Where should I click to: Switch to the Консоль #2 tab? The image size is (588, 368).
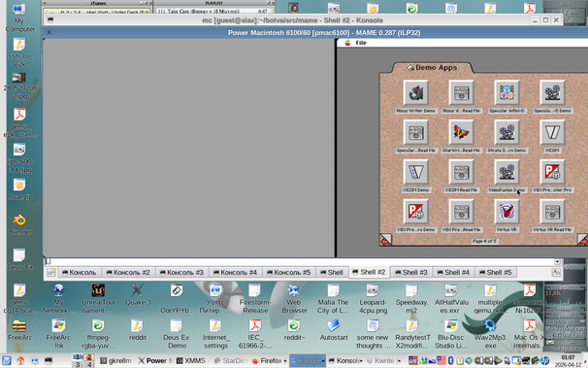click(x=128, y=272)
